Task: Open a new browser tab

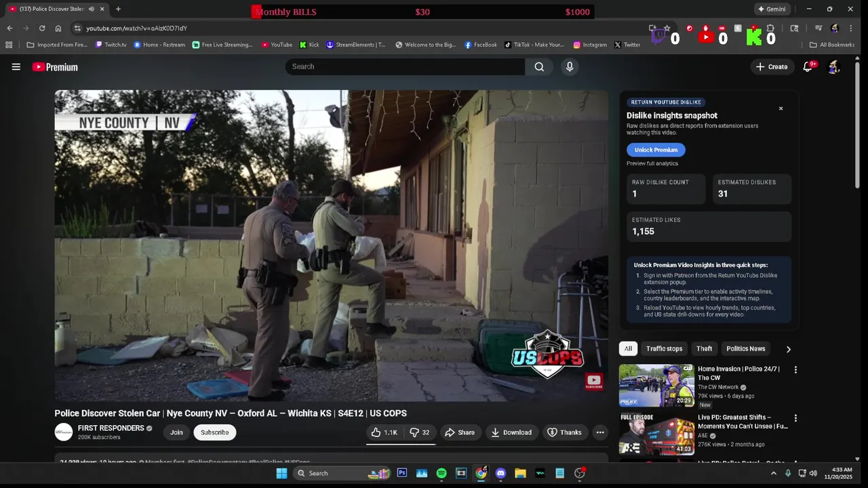Action: point(118,9)
